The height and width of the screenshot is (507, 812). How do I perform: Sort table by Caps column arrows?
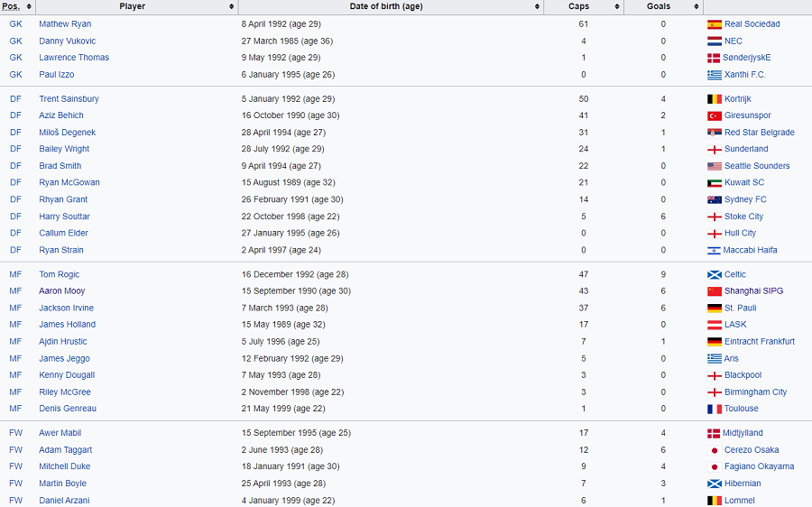pos(617,6)
